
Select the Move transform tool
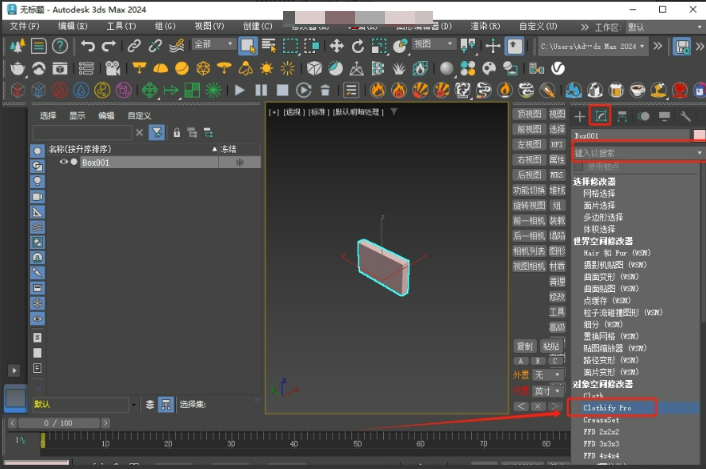pyautogui.click(x=336, y=45)
